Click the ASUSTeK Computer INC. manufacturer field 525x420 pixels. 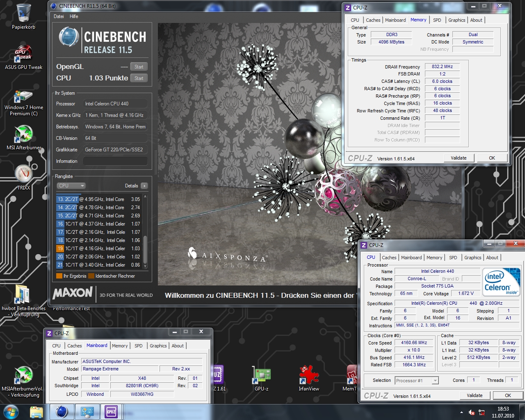tap(142, 361)
